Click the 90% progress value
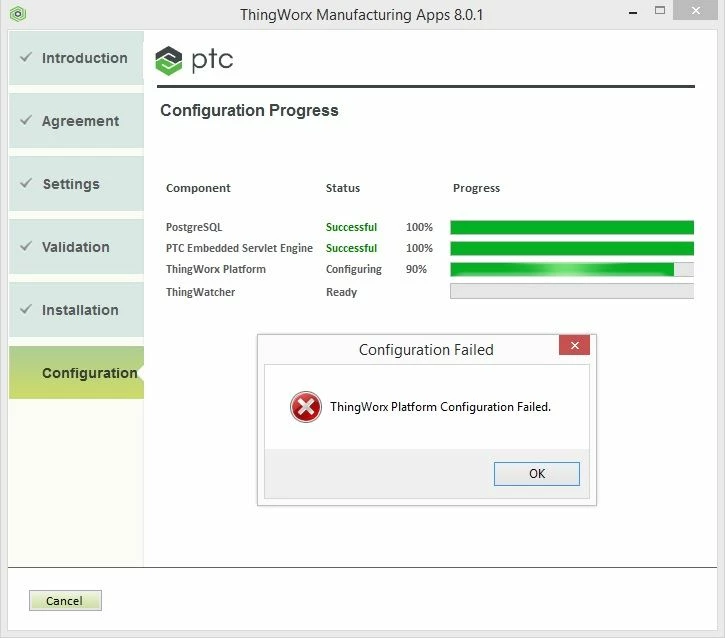This screenshot has height=638, width=725. (x=416, y=269)
